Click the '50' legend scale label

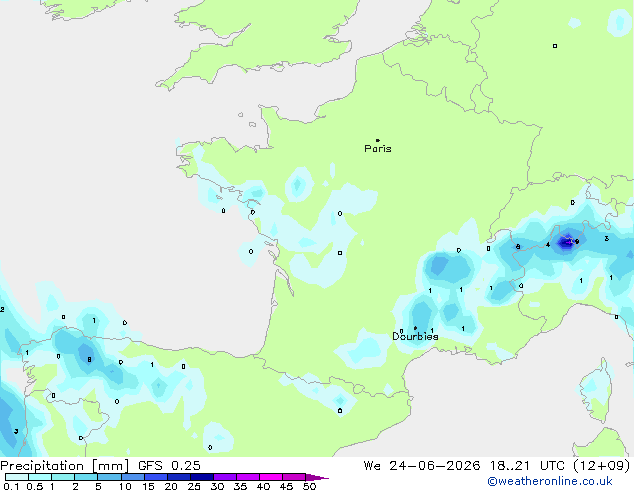pyautogui.click(x=309, y=486)
